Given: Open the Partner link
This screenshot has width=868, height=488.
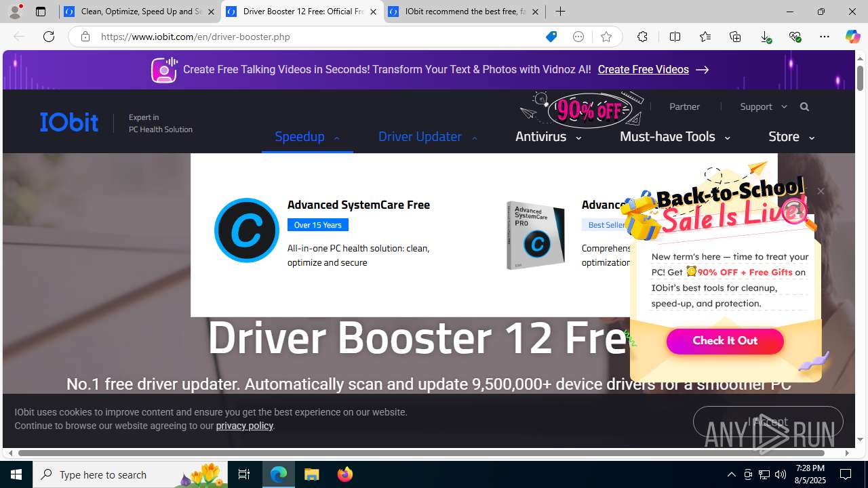Looking at the screenshot, I should (684, 106).
